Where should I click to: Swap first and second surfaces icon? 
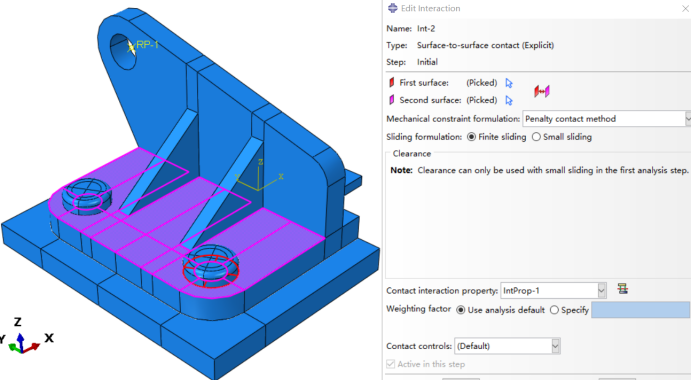pos(542,92)
